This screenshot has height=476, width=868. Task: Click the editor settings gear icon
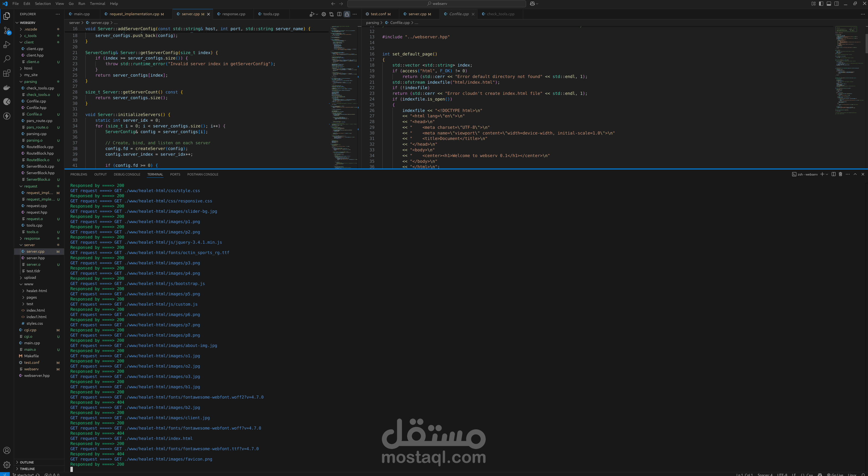click(x=323, y=14)
